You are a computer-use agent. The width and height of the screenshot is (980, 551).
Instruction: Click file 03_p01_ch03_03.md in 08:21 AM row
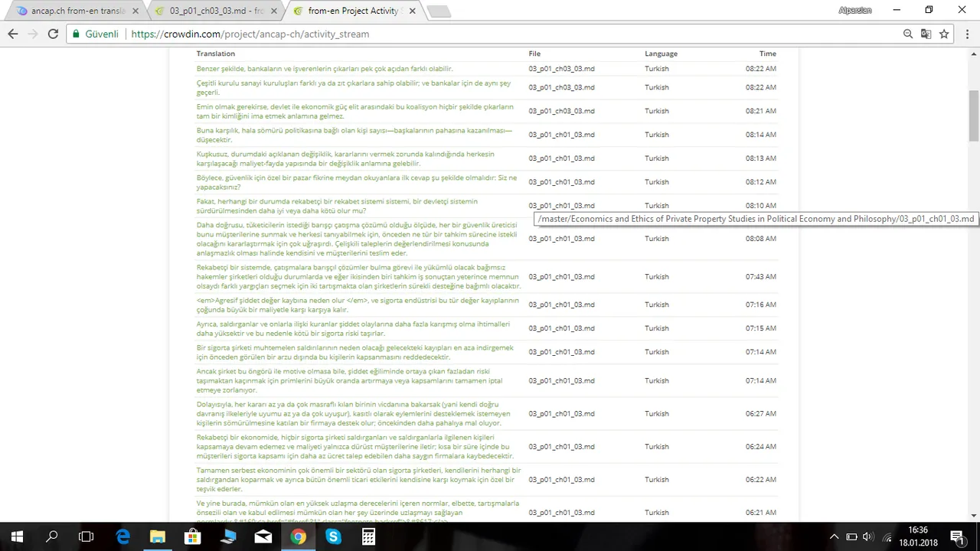(x=561, y=111)
